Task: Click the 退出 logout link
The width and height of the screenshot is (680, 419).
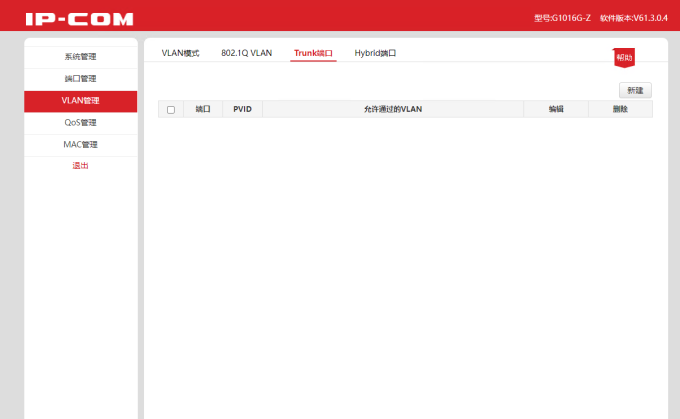Action: point(80,166)
